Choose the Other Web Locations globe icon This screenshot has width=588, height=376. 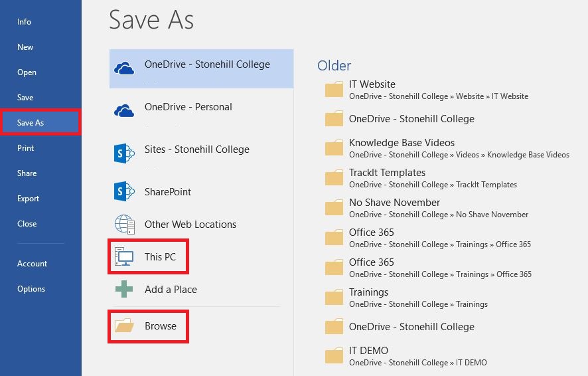125,225
